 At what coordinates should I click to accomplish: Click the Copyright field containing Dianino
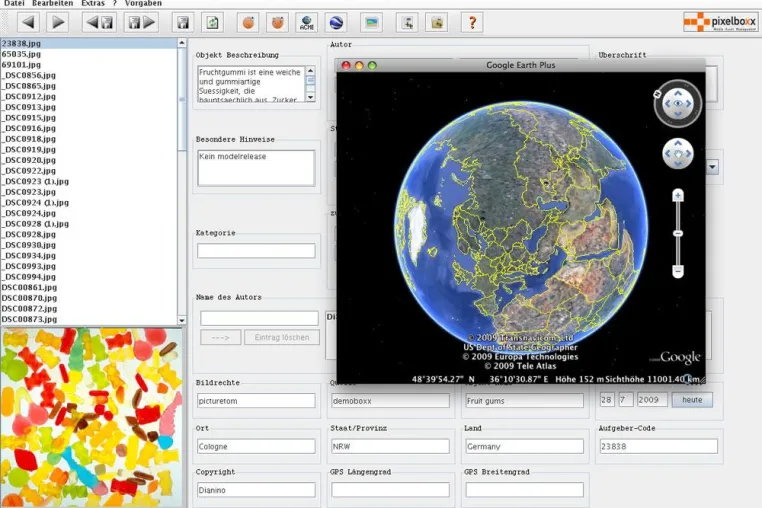tap(256, 490)
